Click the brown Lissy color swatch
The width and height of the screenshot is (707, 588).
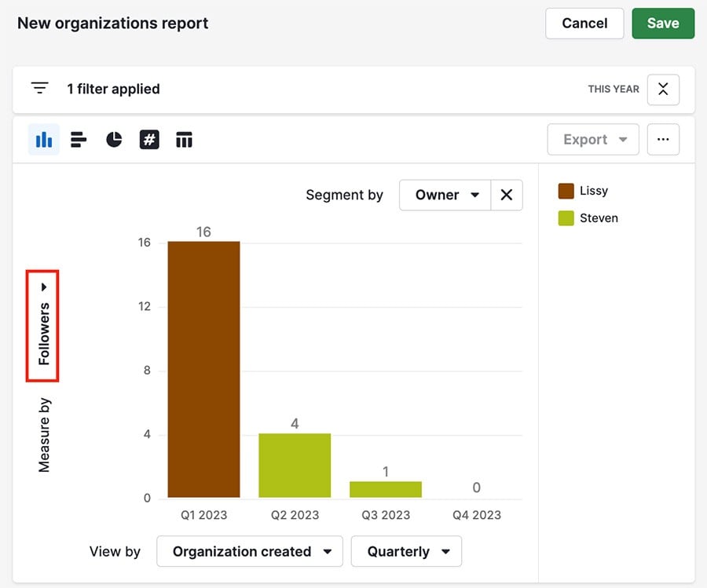coord(564,190)
